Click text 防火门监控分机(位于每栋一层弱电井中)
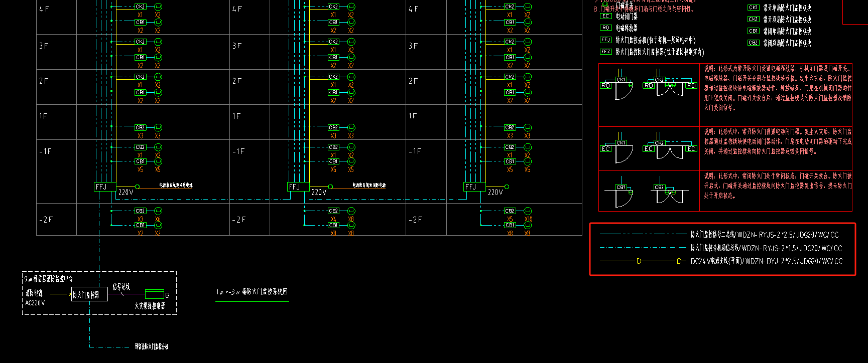This screenshot has width=868, height=363. click(656, 40)
